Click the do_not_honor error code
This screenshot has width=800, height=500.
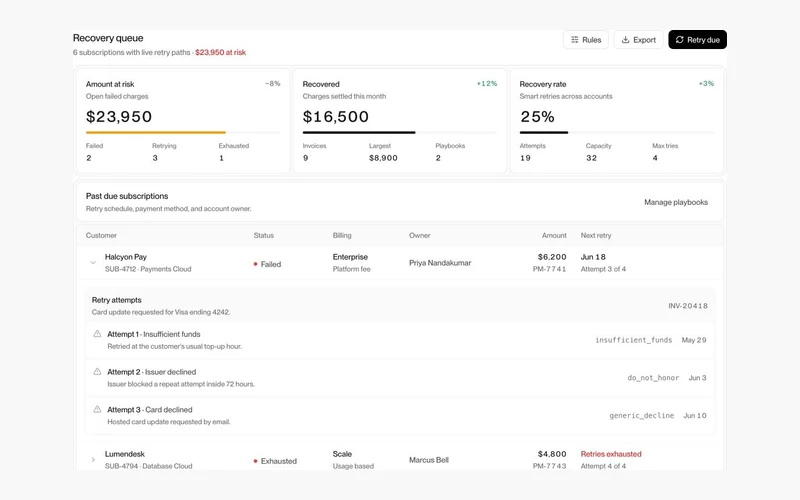[x=653, y=378]
